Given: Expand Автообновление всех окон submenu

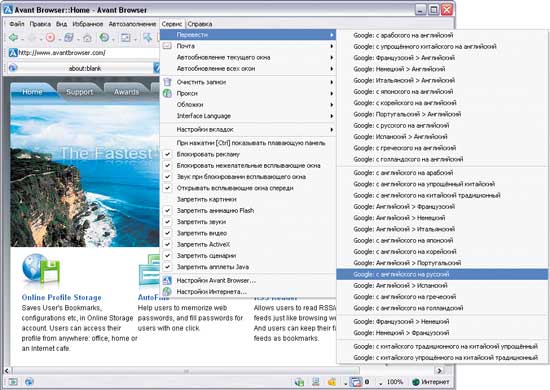Looking at the screenshot, I should click(x=248, y=69).
